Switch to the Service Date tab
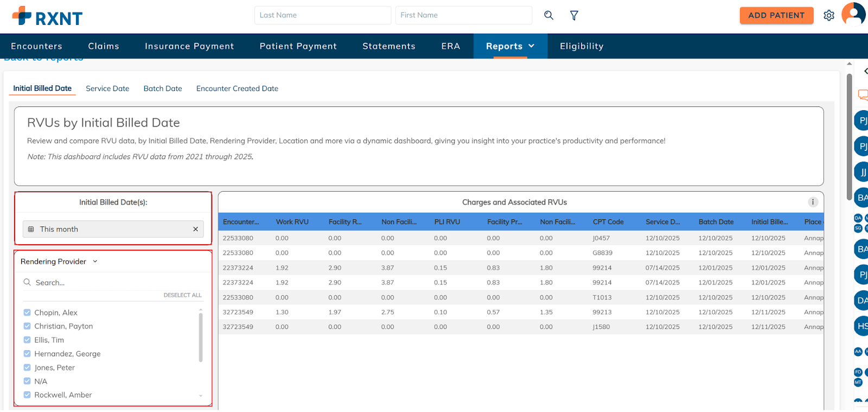This screenshot has width=868, height=412. coord(107,88)
